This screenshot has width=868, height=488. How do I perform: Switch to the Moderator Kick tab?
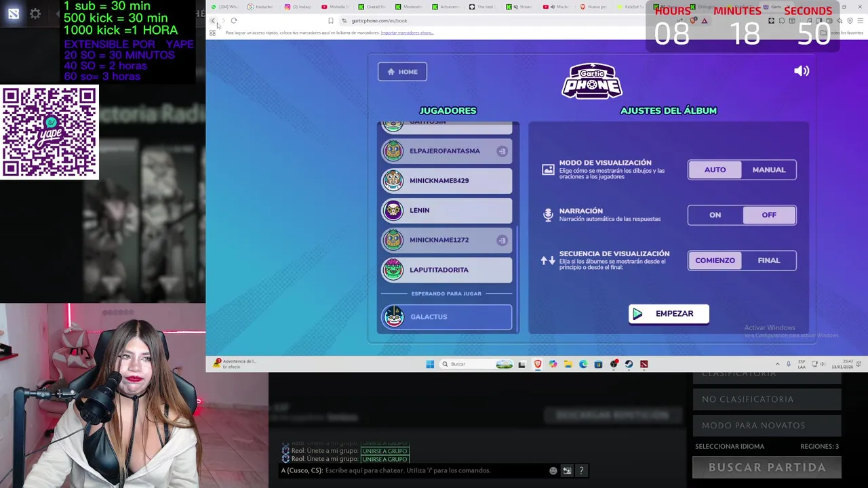pyautogui.click(x=409, y=7)
